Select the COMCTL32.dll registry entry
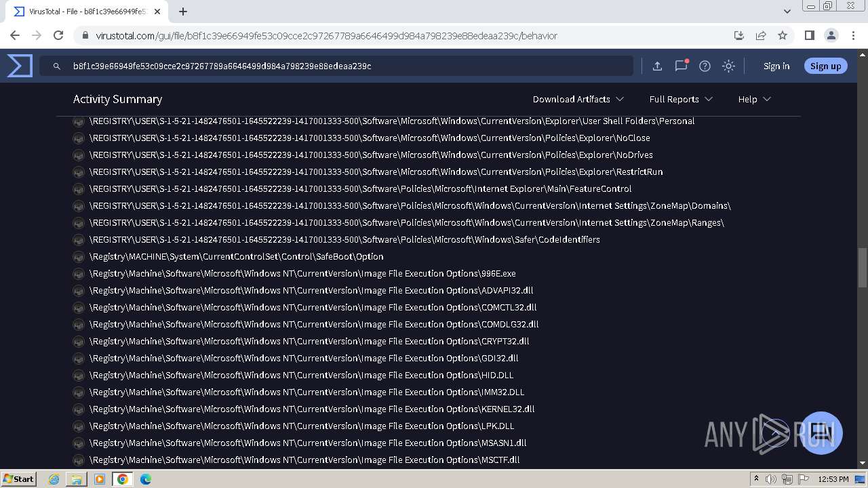 pyautogui.click(x=313, y=308)
